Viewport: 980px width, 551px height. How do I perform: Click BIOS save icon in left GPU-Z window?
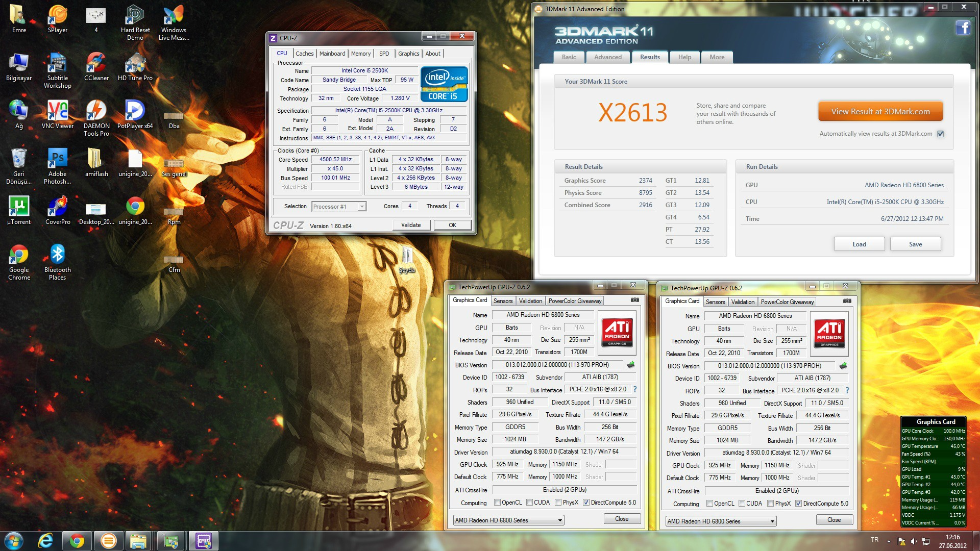pyautogui.click(x=631, y=365)
